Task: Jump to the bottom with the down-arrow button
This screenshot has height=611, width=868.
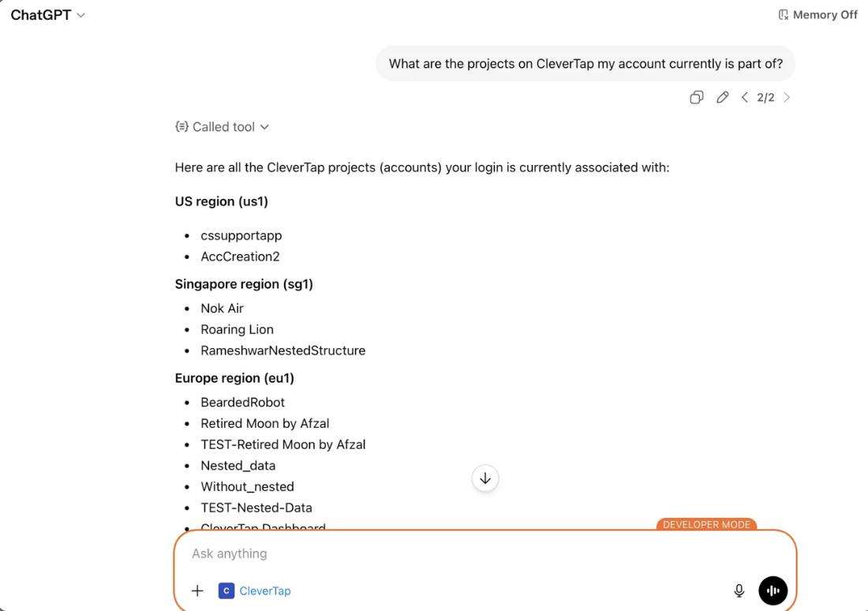Action: click(485, 478)
